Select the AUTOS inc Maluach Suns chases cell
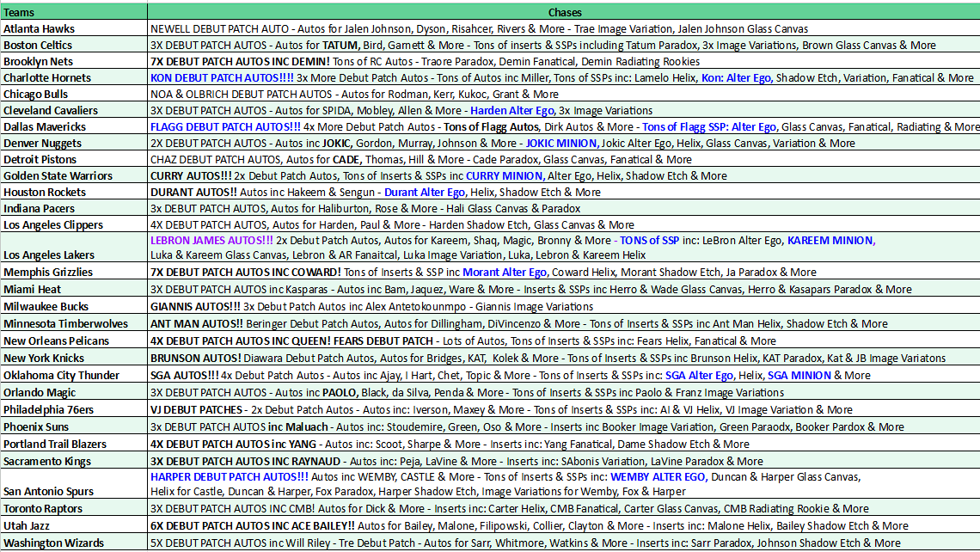This screenshot has width=980, height=552. coord(564,426)
